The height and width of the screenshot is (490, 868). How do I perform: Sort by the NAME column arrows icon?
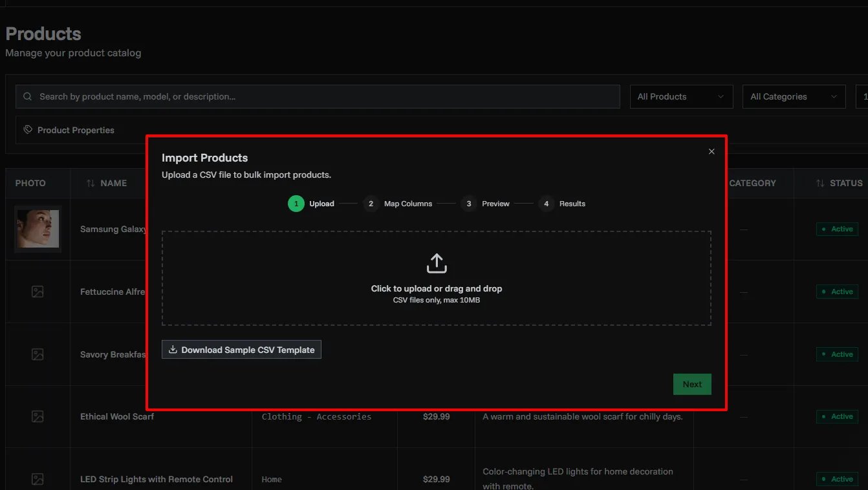[91, 184]
